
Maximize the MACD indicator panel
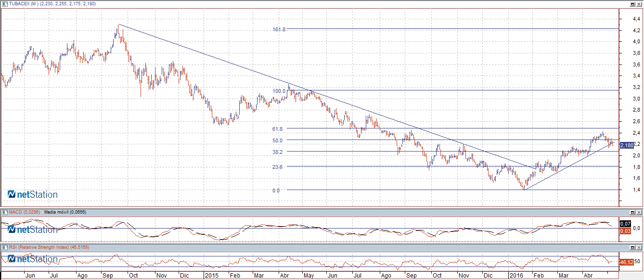632,212
